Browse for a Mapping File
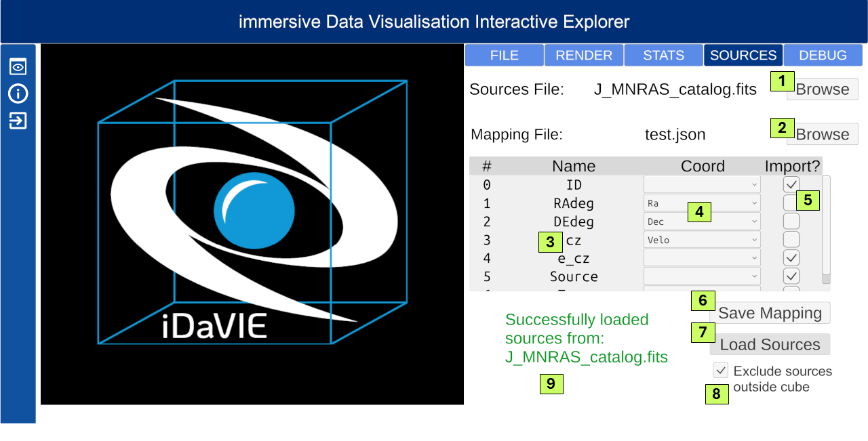This screenshot has width=868, height=441. tap(823, 134)
